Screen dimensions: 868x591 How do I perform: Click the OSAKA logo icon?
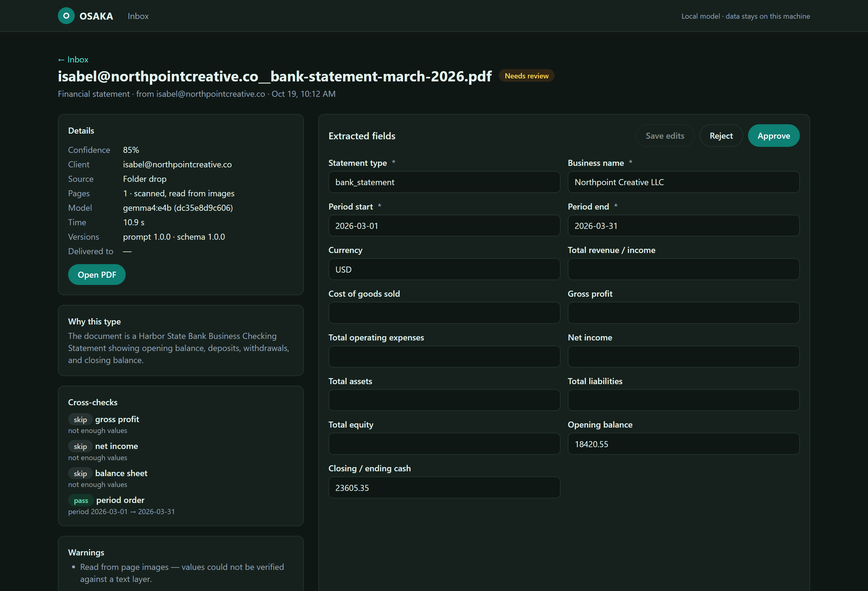66,16
